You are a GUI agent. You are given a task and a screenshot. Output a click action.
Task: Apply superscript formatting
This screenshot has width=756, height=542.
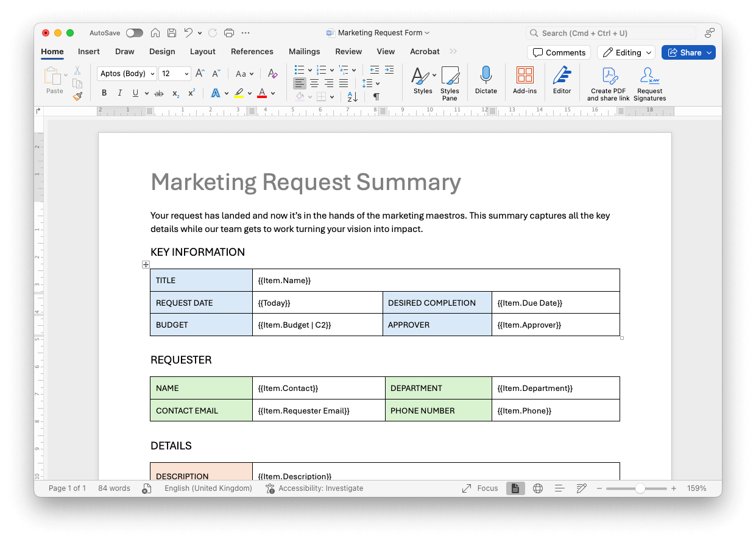191,93
